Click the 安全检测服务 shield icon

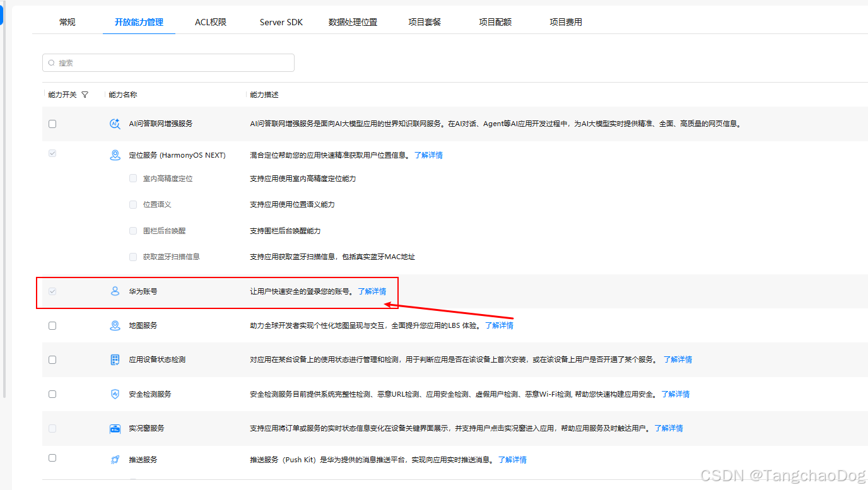(115, 394)
